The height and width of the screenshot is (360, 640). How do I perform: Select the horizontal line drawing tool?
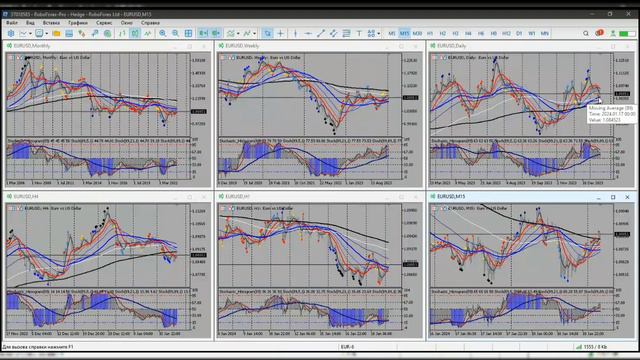(308, 33)
